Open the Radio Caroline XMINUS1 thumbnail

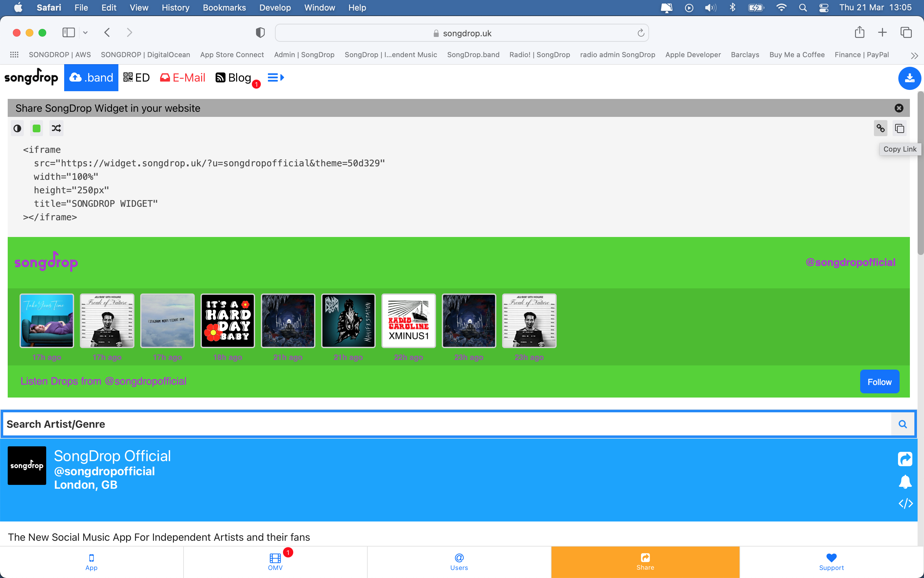[408, 321]
